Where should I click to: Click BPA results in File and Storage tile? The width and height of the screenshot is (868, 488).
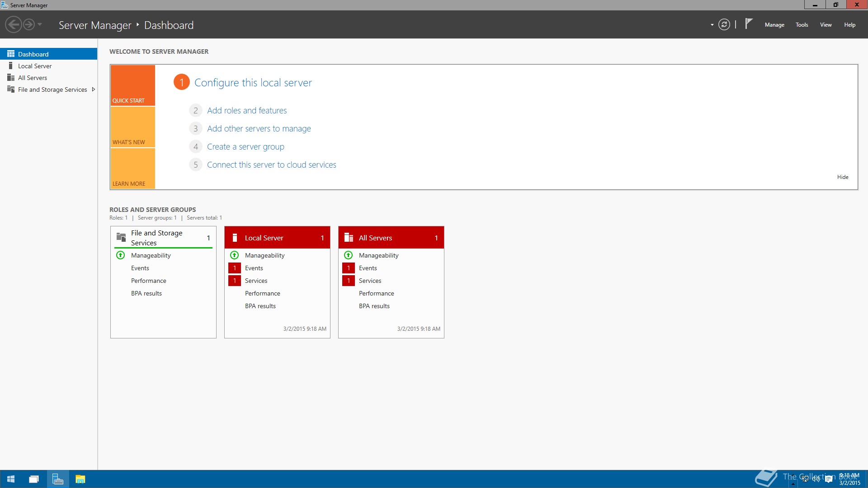click(x=146, y=293)
